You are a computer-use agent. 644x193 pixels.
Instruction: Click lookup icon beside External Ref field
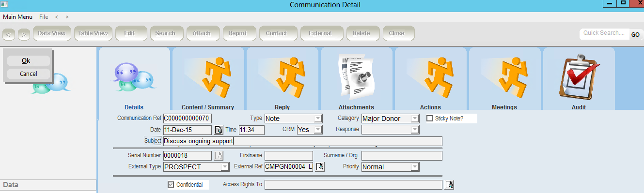click(320, 167)
